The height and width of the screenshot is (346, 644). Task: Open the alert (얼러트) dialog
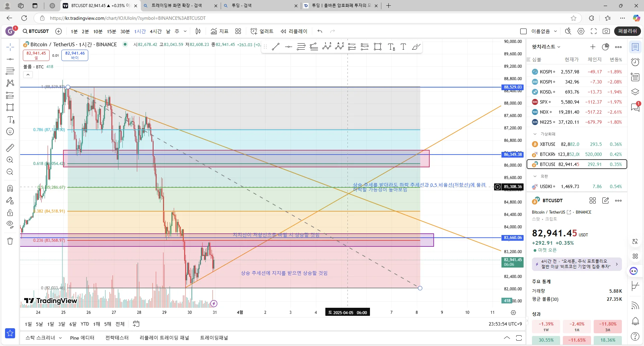pos(262,31)
